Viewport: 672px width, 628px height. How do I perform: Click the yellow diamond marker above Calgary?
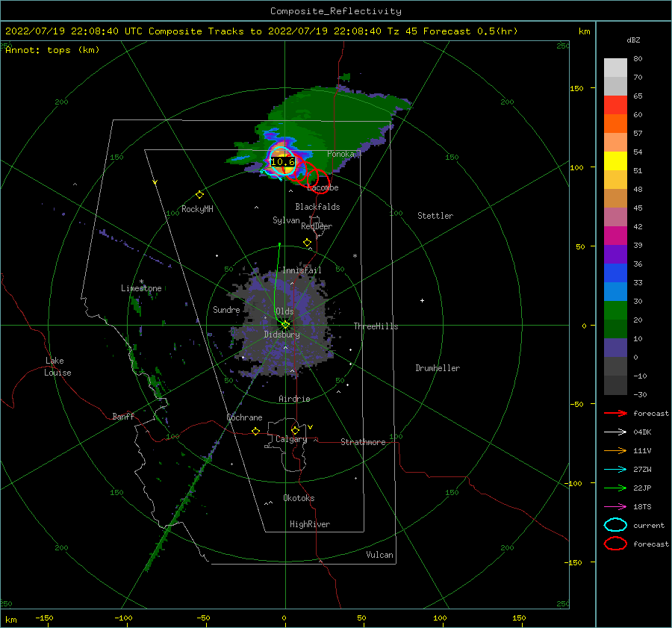click(295, 430)
